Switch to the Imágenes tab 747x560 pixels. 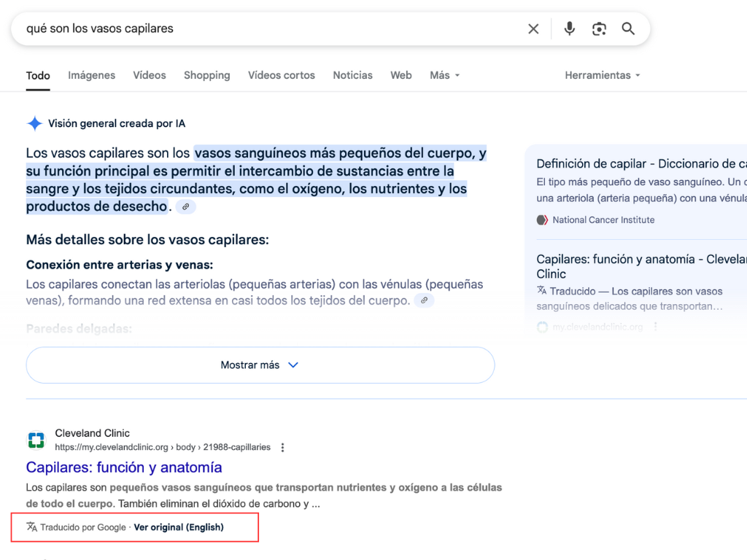pyautogui.click(x=91, y=75)
